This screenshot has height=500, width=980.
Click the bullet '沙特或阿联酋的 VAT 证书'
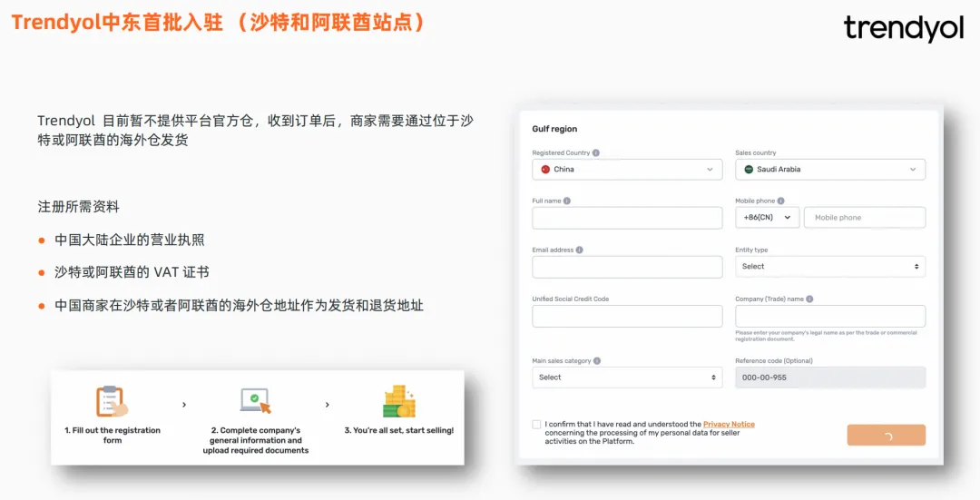point(132,272)
